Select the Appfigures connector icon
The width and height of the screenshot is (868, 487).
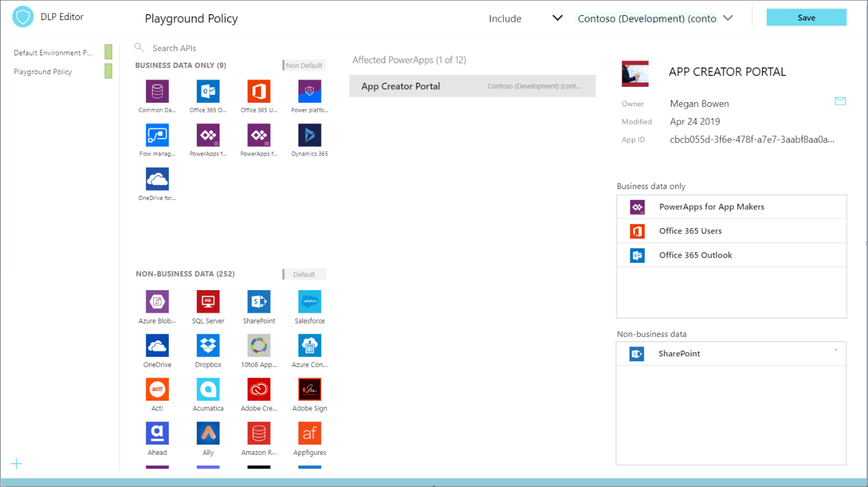coord(310,433)
